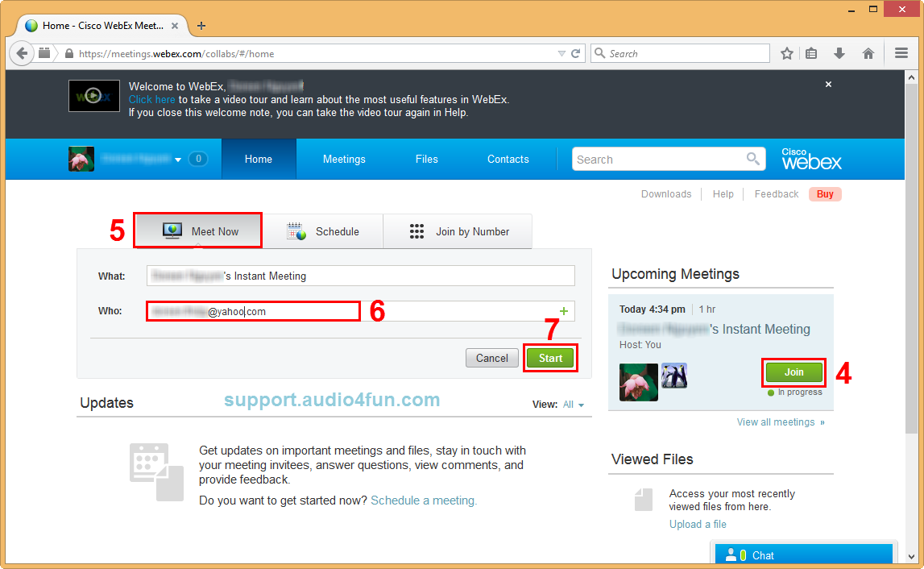Open the downloads arrow icon
The image size is (924, 569).
click(839, 54)
